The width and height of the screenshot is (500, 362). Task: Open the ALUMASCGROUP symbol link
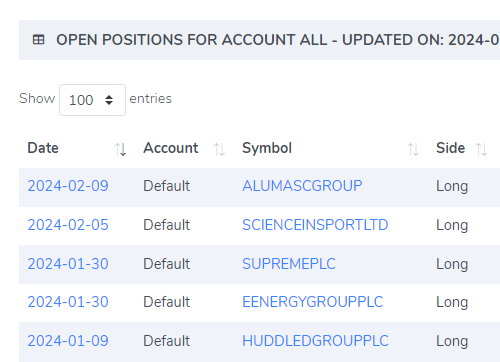302,186
